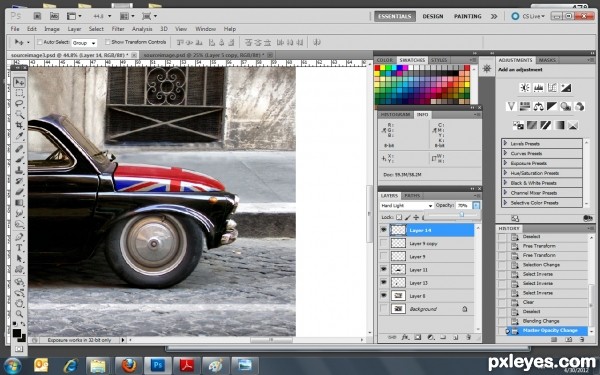The image size is (600, 375).
Task: Open the Auto-Select Group dropdown
Action: click(84, 43)
